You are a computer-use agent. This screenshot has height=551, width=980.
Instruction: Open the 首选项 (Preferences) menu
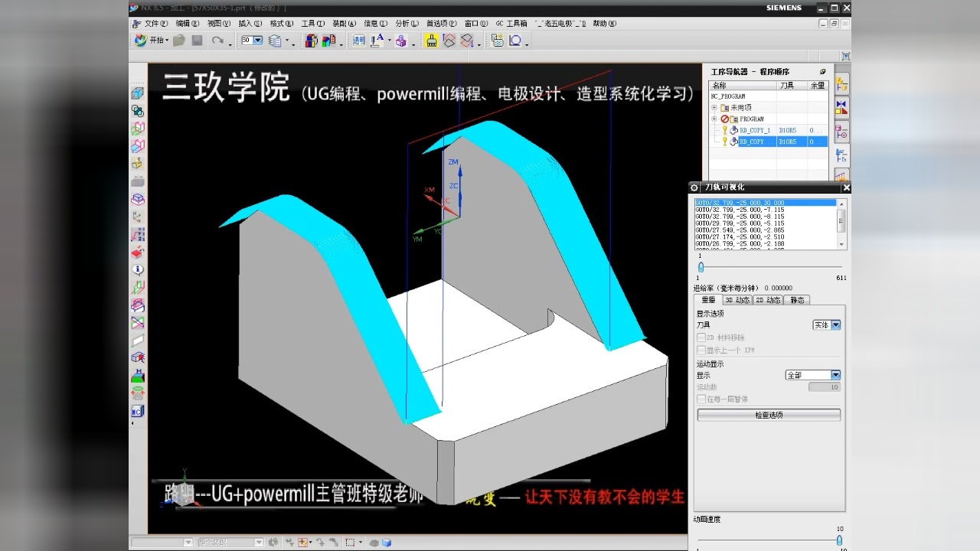click(x=442, y=23)
